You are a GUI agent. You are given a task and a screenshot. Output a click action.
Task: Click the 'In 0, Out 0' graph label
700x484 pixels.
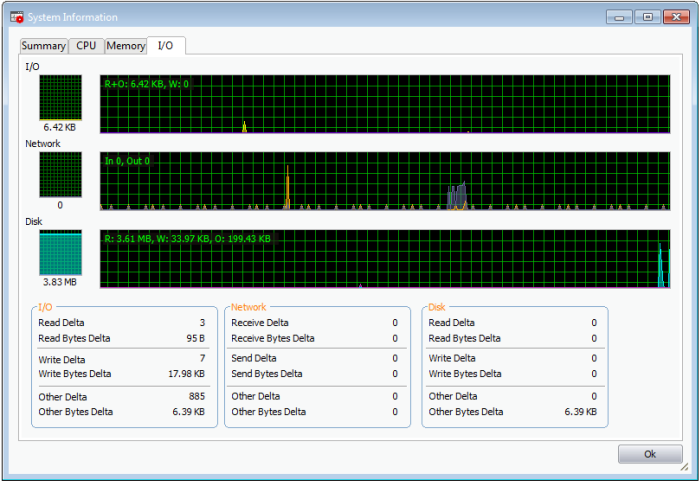coord(127,161)
